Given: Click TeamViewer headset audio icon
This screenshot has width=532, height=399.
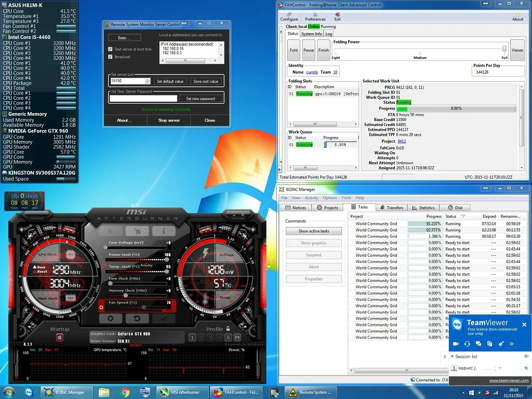Looking at the screenshot, I should [x=467, y=344].
